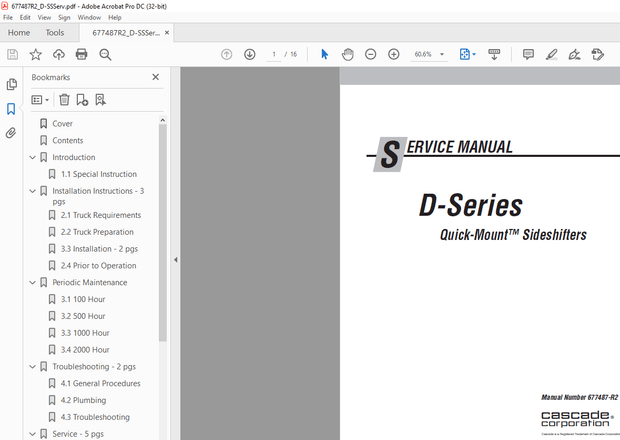Go to next page arrow
The width and height of the screenshot is (620, 440).
pos(250,54)
